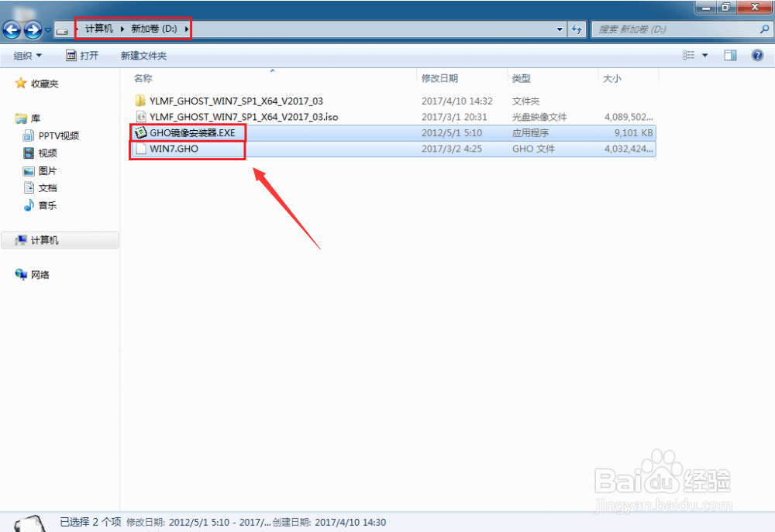Screen dimensions: 775x532
Task: Click the 视频 film icon
Action: click(29, 153)
